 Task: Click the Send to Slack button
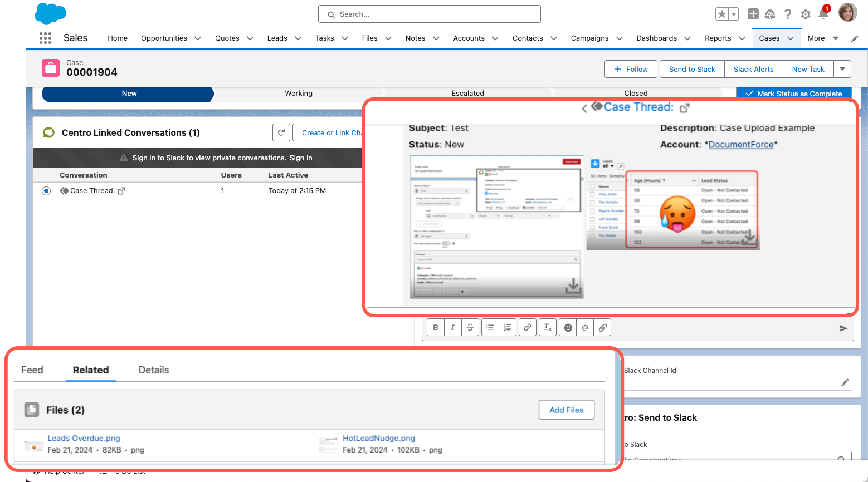692,69
